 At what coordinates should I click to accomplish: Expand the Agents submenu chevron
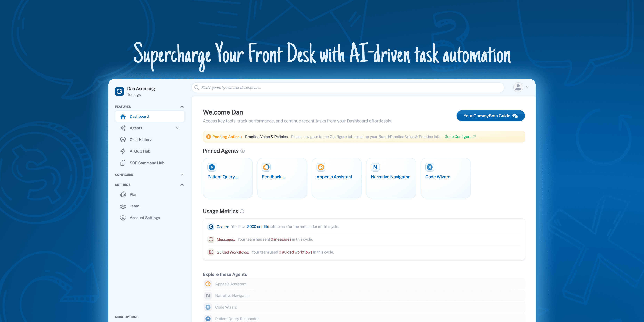coord(178,128)
